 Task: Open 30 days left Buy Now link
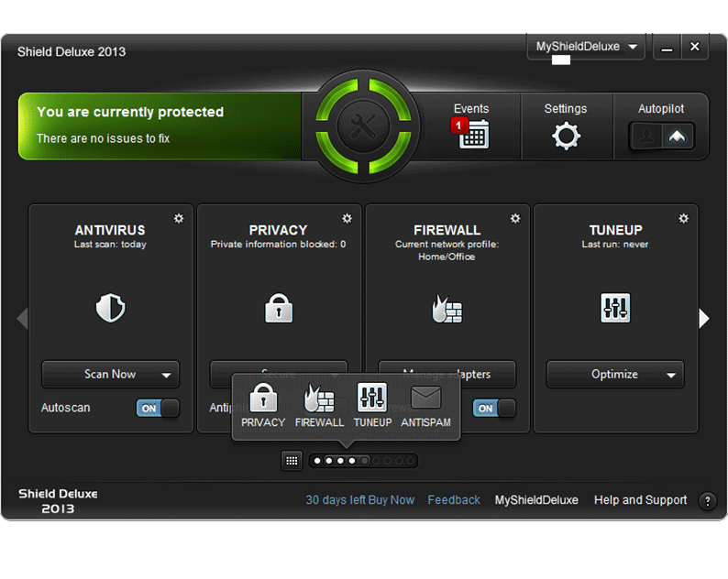click(x=359, y=499)
